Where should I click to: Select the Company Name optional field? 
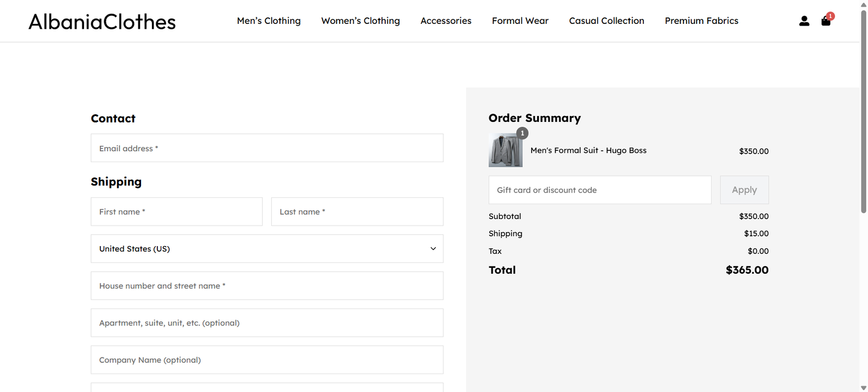coord(266,360)
